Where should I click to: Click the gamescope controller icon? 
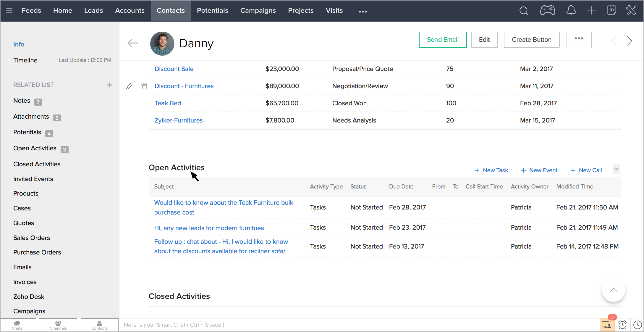click(547, 11)
